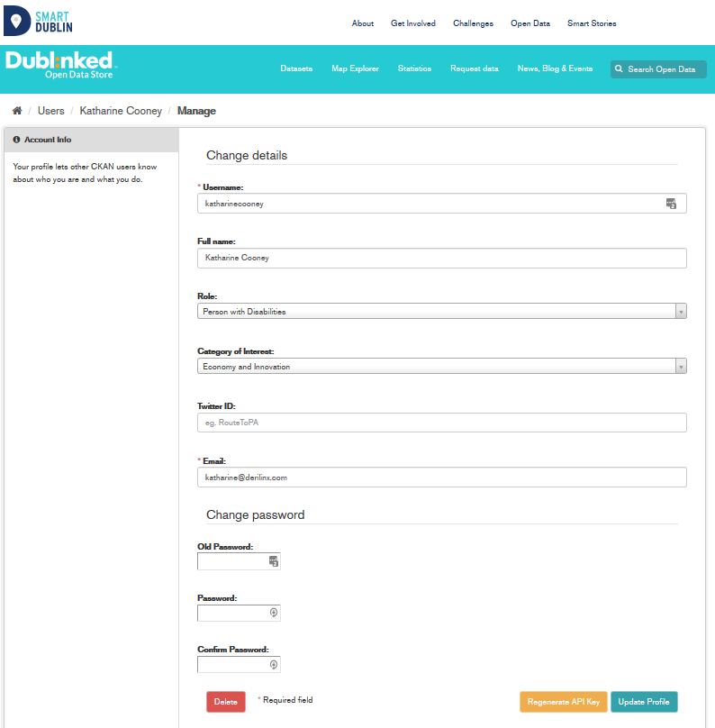Open the Smart Stories link
The height and width of the screenshot is (728, 715).
[592, 23]
